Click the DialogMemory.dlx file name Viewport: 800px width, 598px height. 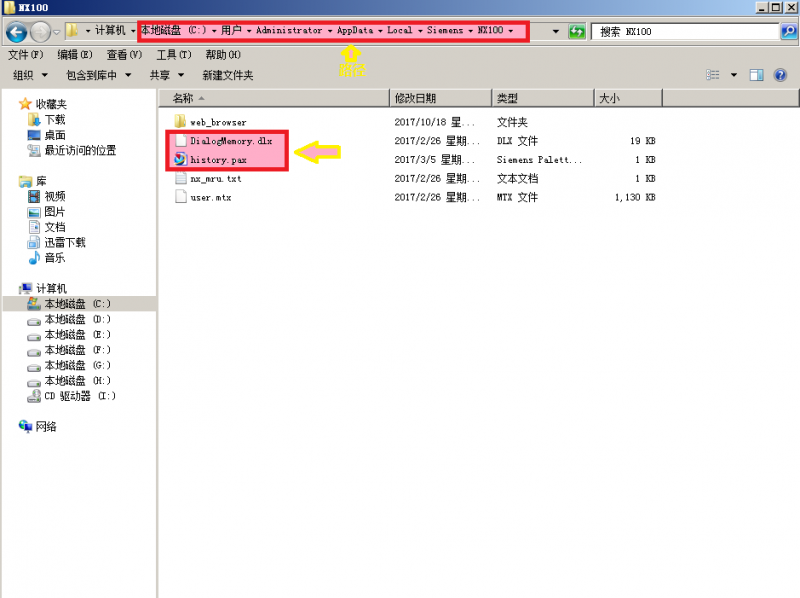[231, 141]
